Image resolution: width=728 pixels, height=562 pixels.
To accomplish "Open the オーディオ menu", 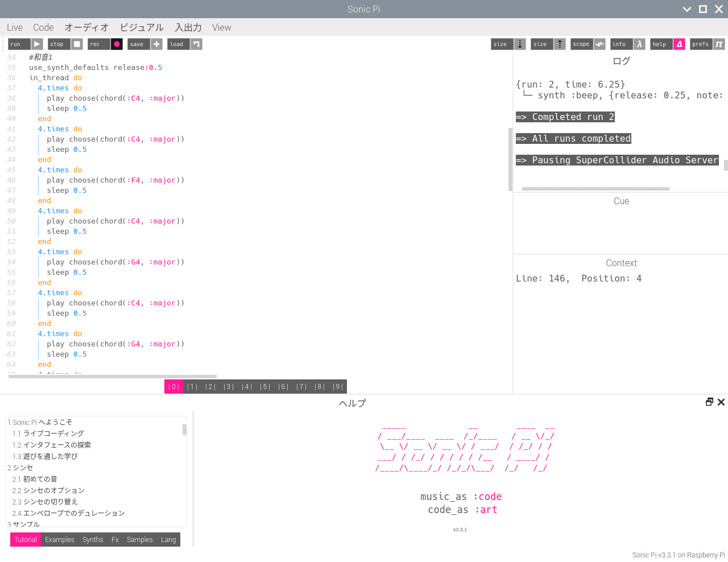I will [x=86, y=27].
